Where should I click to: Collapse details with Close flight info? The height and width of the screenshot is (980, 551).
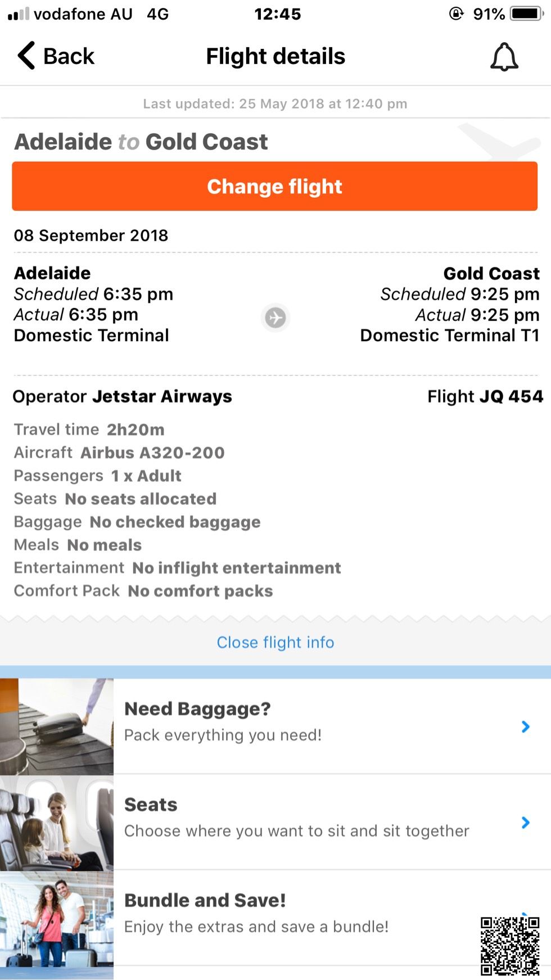pos(275,642)
